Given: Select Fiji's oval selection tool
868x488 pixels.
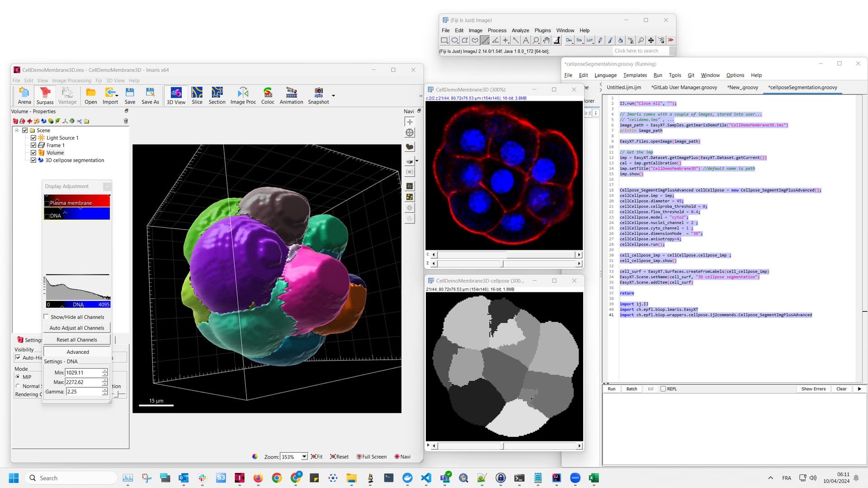Looking at the screenshot, I should (x=454, y=40).
